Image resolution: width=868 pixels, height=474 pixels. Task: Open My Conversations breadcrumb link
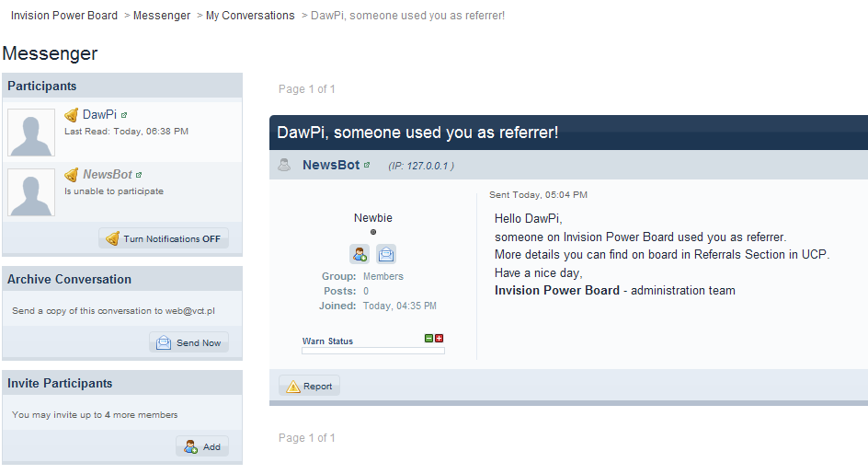point(250,16)
